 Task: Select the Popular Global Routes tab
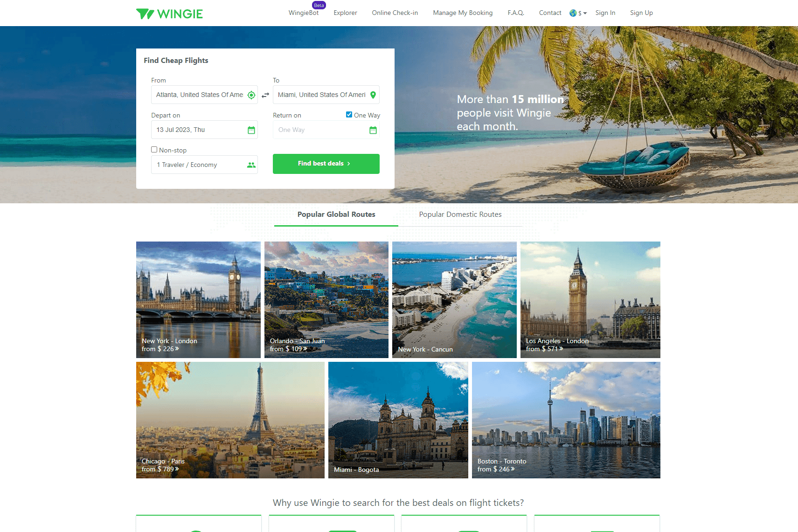coord(336,214)
